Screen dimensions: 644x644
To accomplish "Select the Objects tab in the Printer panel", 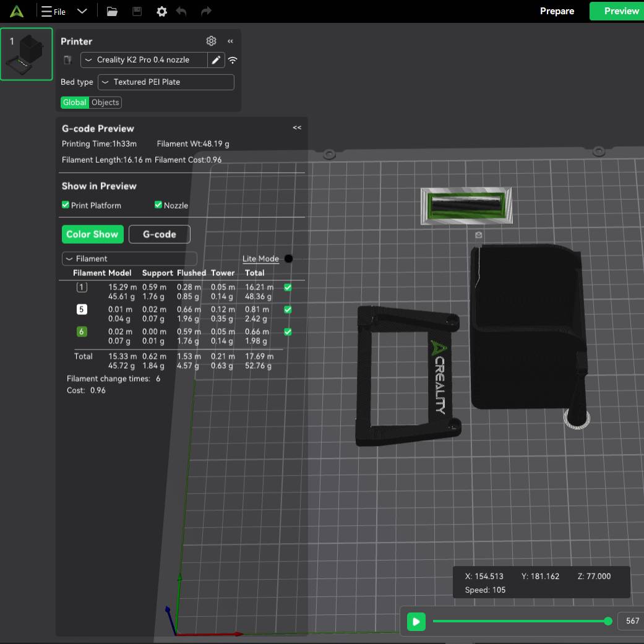I will click(105, 102).
